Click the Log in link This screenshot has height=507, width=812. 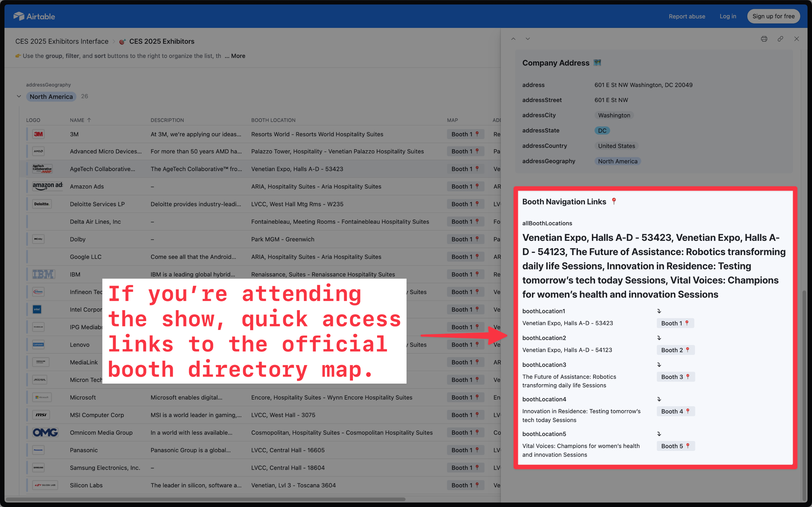(x=728, y=16)
